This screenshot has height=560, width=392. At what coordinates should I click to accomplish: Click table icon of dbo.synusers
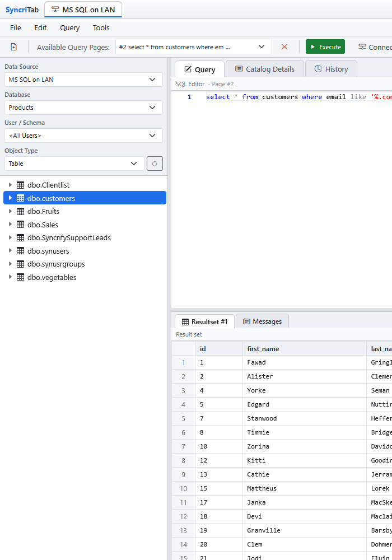pos(21,251)
